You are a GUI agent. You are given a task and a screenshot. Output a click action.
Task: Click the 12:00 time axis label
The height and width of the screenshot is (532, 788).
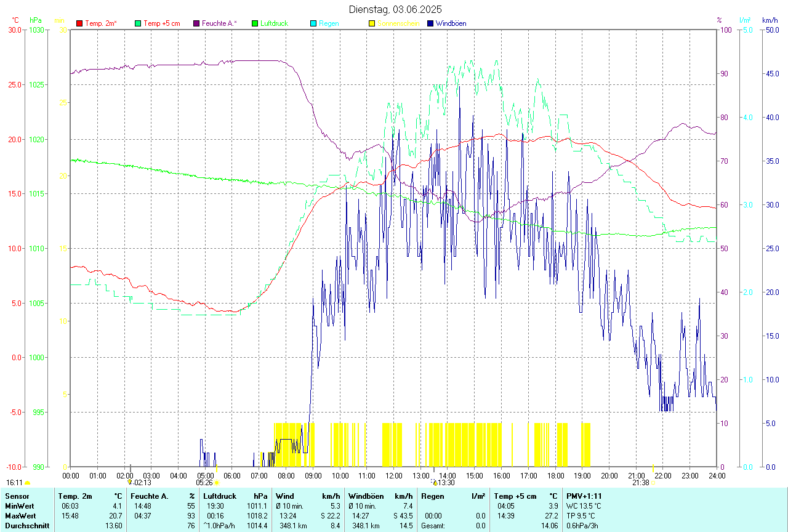point(393,475)
